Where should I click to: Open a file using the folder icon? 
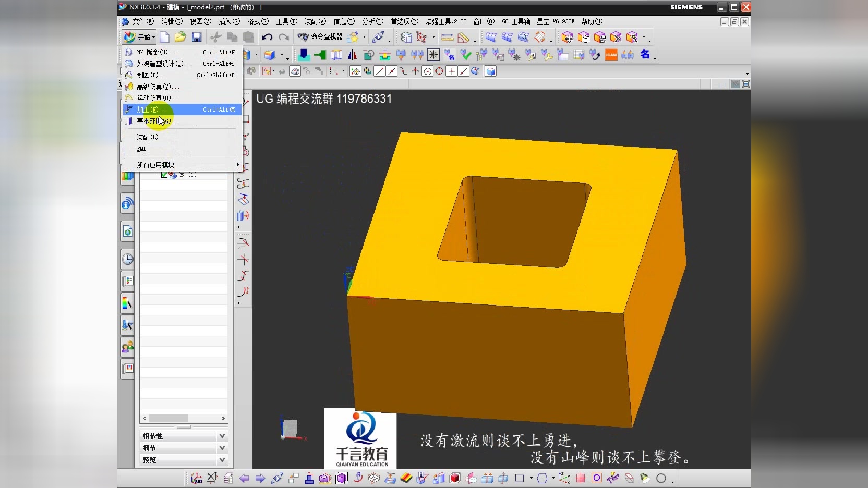pos(180,37)
